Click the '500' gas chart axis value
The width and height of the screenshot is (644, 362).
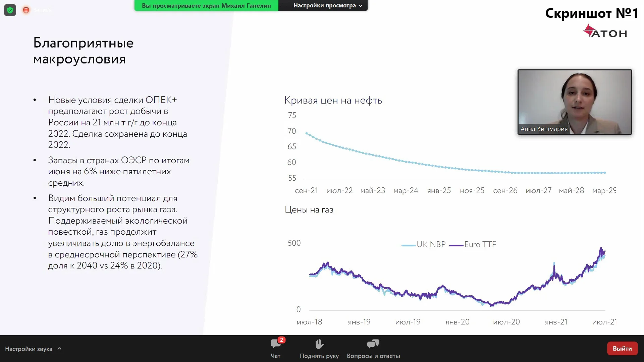(294, 243)
